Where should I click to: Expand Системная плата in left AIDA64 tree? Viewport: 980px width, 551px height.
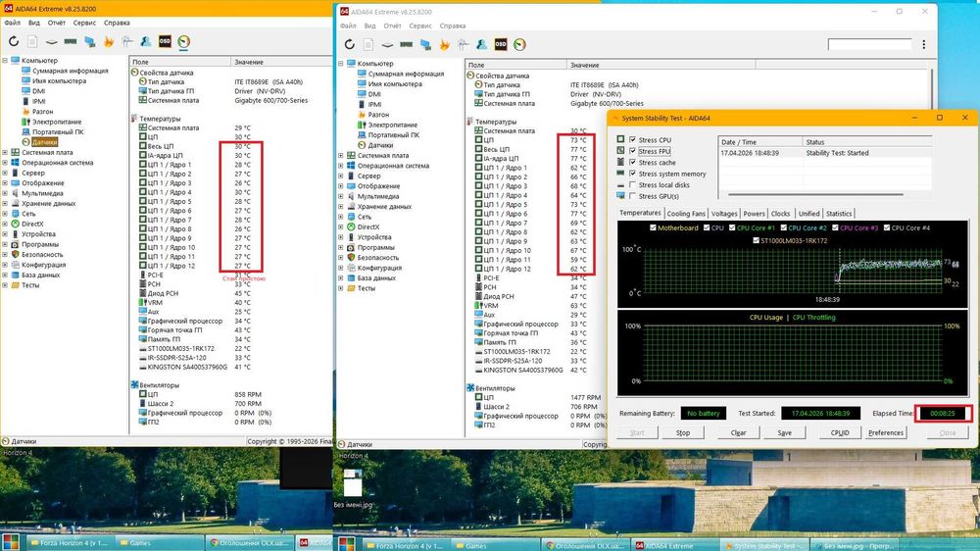pyautogui.click(x=5, y=152)
